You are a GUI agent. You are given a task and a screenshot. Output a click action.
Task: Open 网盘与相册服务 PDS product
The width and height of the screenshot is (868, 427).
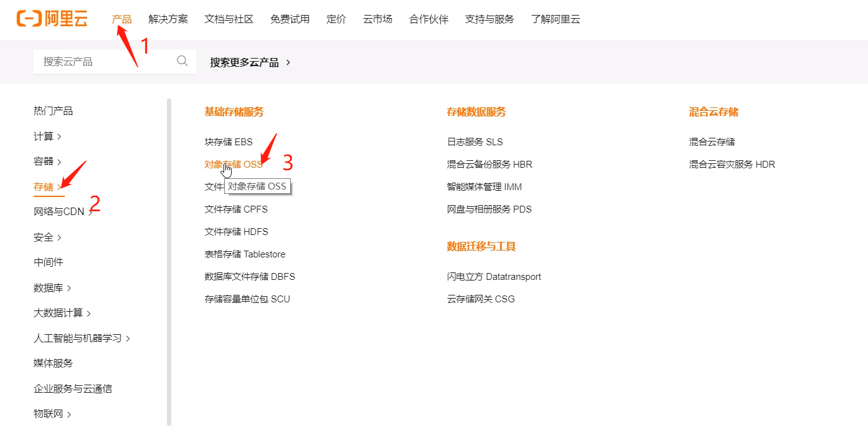pos(489,209)
